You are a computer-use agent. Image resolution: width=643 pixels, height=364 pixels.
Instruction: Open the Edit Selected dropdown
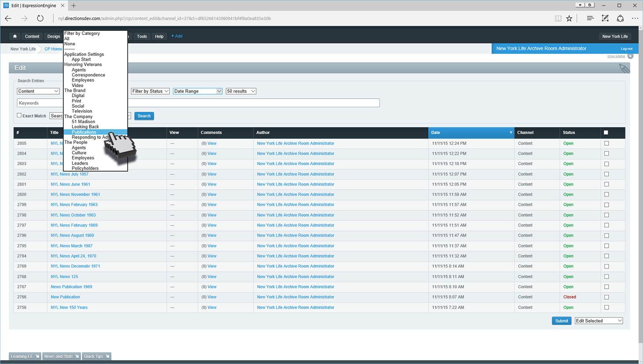(x=599, y=321)
